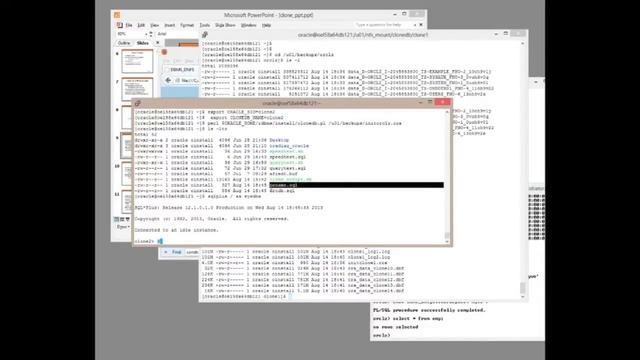The width and height of the screenshot is (640, 360).
Task: Maximize the front terminal window
Action: [430, 102]
